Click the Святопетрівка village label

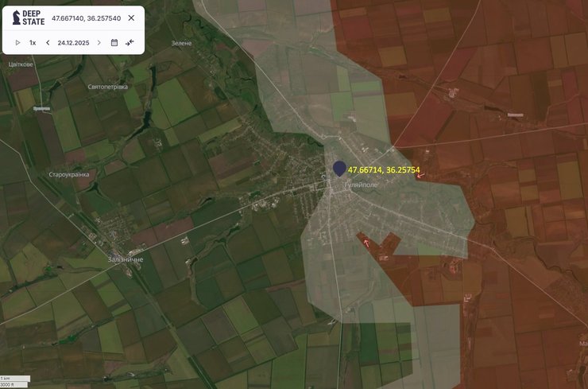pos(108,86)
